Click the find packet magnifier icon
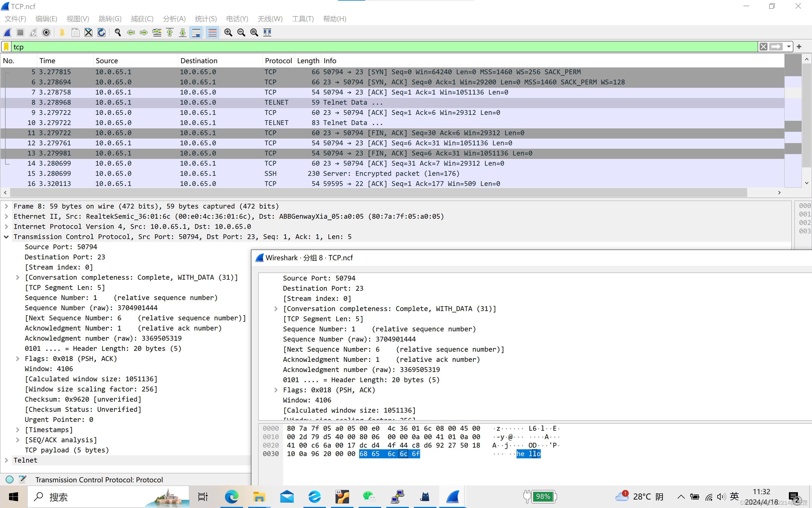Screen dimensions: 812x508 click(x=118, y=32)
